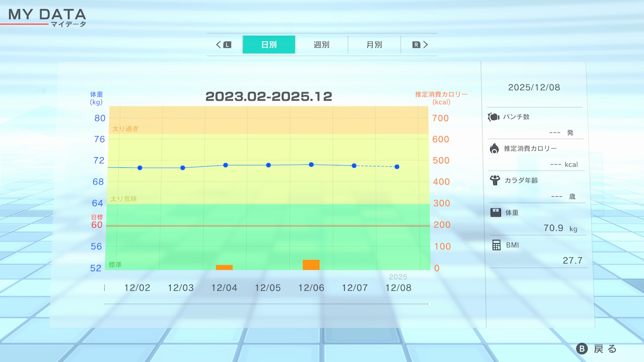The height and width of the screenshot is (362, 644).
Task: Click the timeline scrollbar handle below chart
Action: tap(429, 304)
